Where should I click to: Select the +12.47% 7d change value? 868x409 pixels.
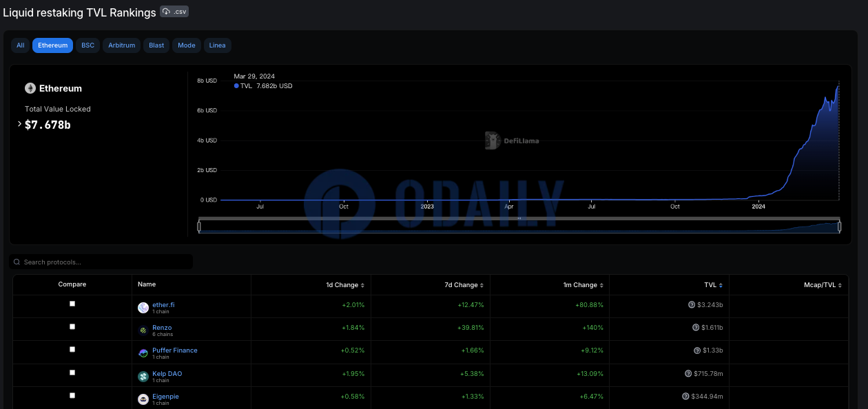[x=471, y=304]
